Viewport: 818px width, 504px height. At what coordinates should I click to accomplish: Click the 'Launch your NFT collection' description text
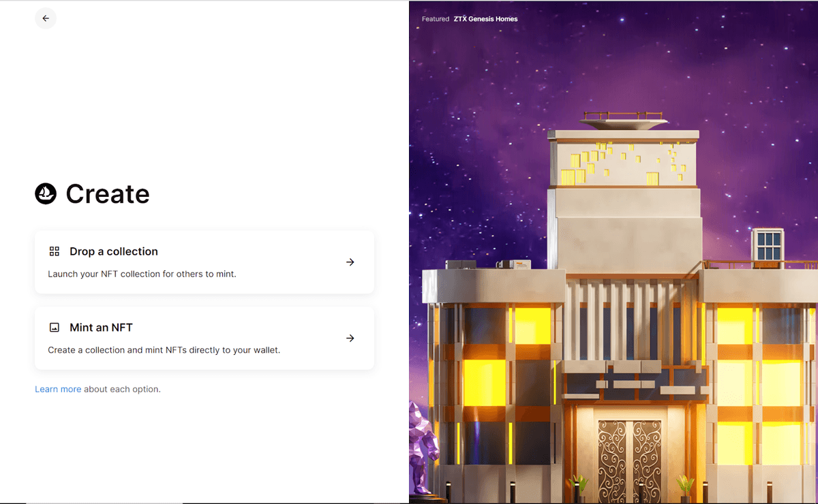click(x=142, y=274)
